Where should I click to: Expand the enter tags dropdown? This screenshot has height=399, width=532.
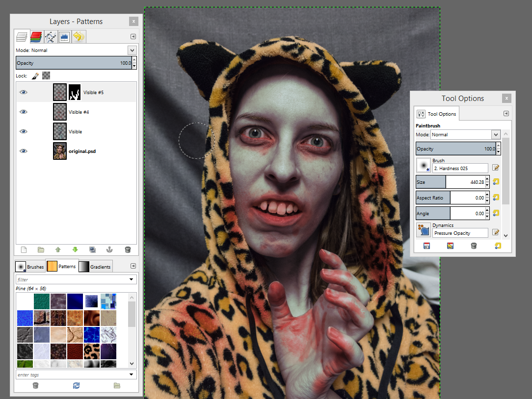click(x=131, y=374)
